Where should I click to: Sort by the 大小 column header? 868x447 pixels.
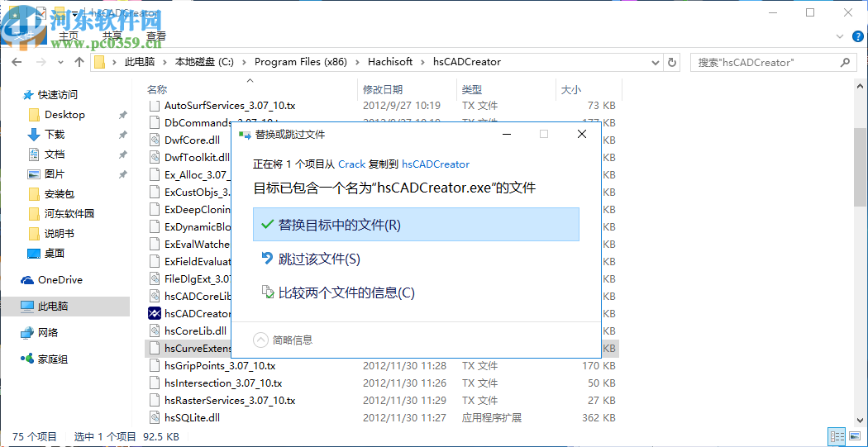pyautogui.click(x=570, y=89)
